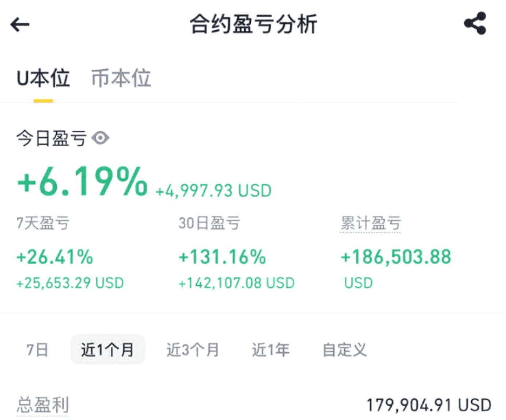Tap the 30日盈亏 label
Viewport: 506px width, 420px height.
pyautogui.click(x=209, y=223)
